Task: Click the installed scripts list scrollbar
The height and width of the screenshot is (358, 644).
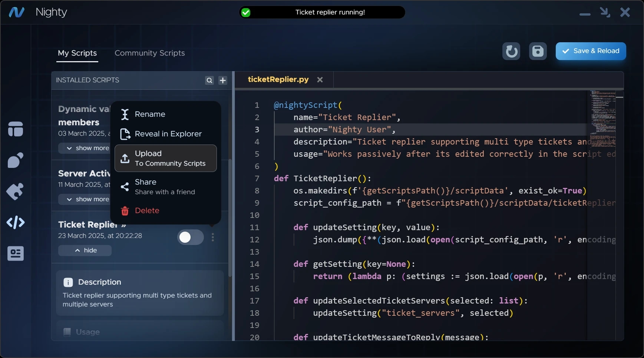Action: [x=230, y=218]
